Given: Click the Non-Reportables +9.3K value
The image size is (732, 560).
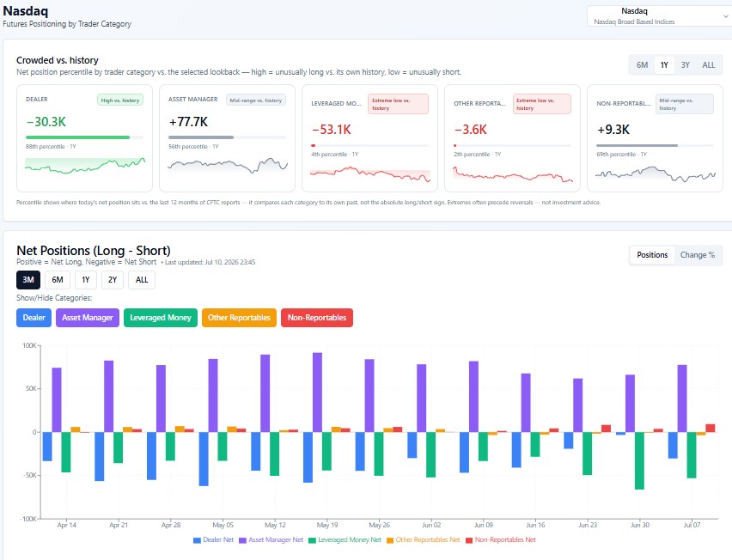Looking at the screenshot, I should pos(613,130).
